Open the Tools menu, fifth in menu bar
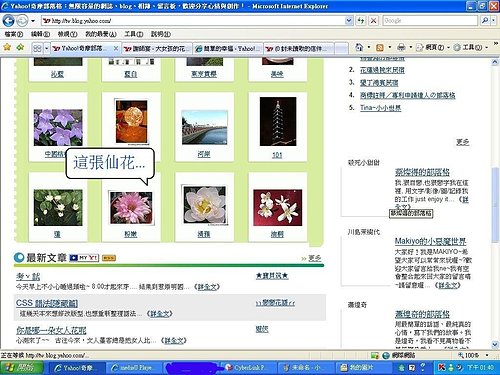This screenshot has width=500, height=375. [x=134, y=34]
